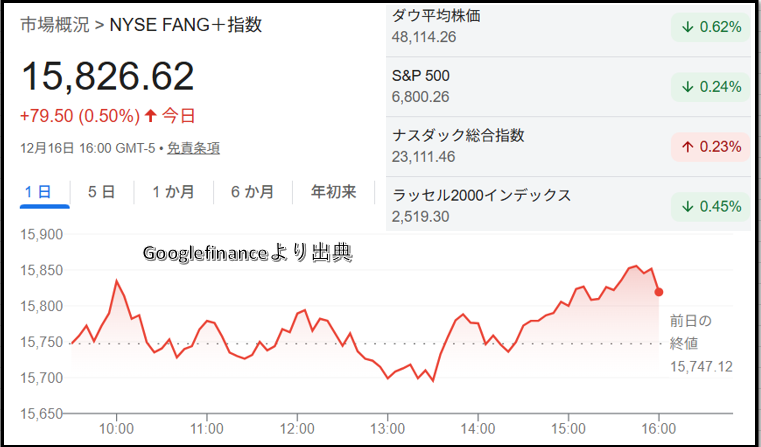
Task: Click the red end-of-day dot on chart
Action: (x=657, y=292)
